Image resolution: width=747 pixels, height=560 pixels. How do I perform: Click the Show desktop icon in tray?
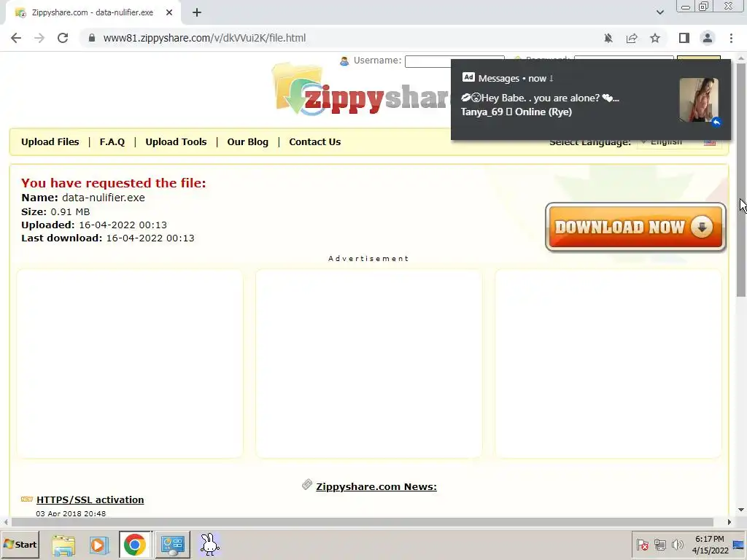pos(738,544)
